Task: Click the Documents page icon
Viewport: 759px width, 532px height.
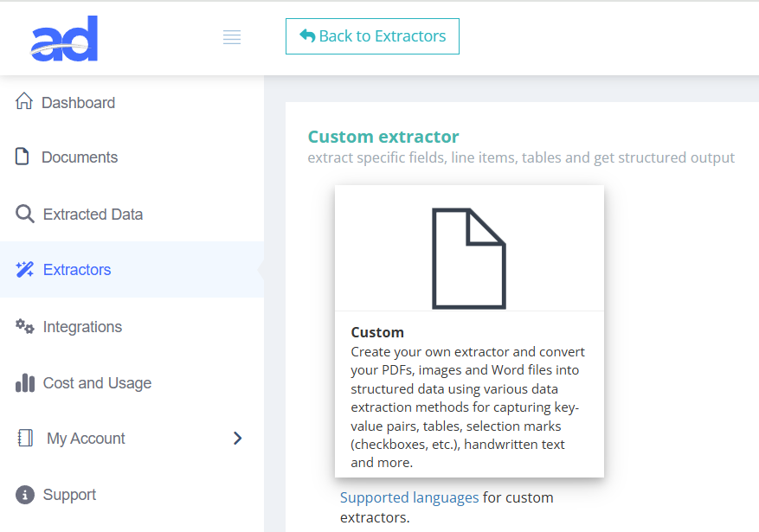Action: pyautogui.click(x=24, y=157)
